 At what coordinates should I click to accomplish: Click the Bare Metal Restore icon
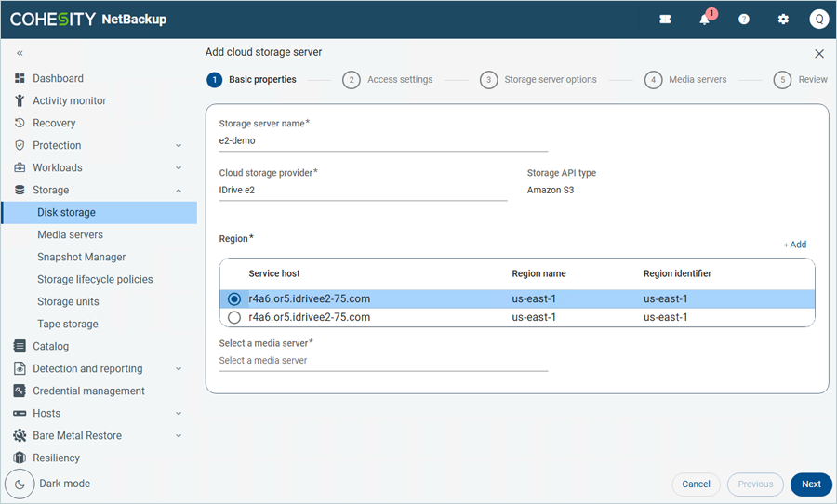(x=20, y=435)
